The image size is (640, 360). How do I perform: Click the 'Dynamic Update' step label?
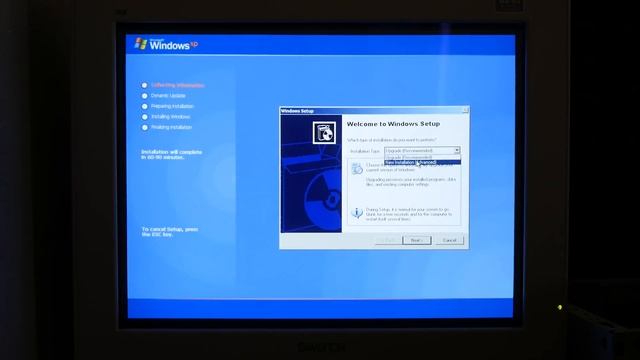168,96
